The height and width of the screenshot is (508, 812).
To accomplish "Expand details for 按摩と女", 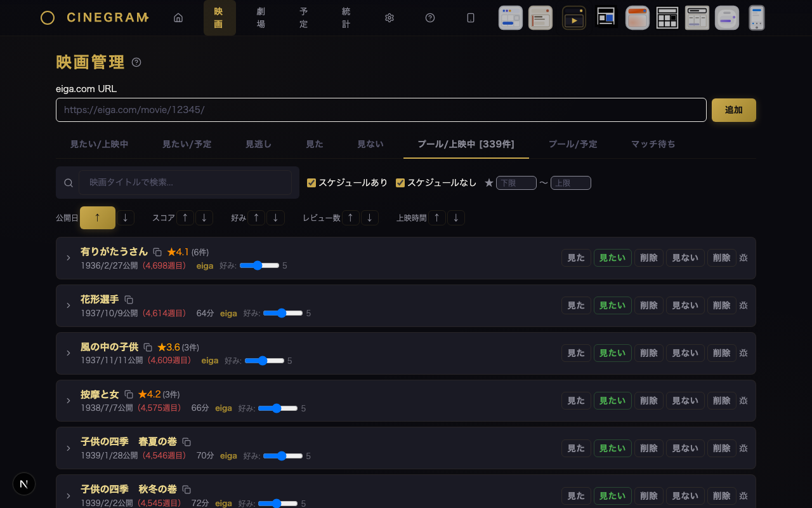I will (x=69, y=401).
